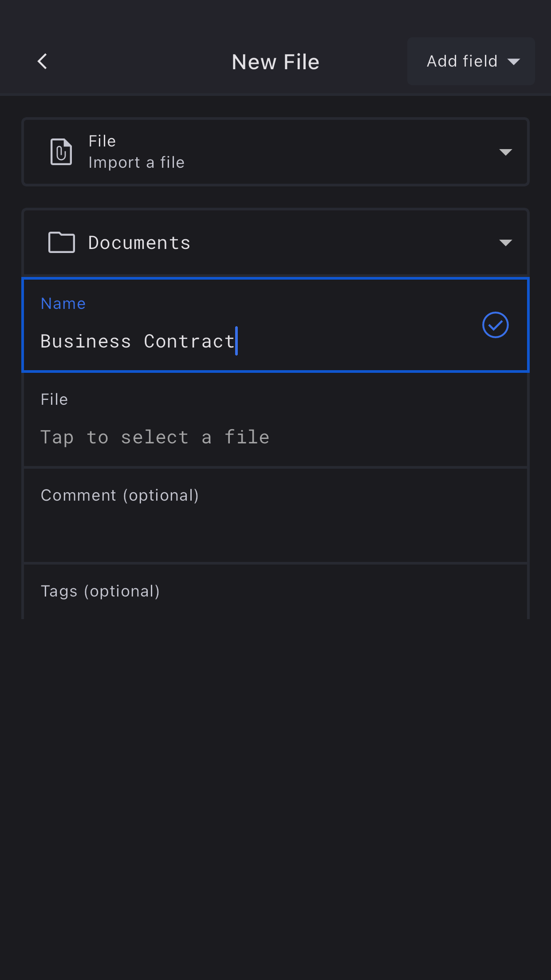Focus the Name field text 'Business Contract'
The height and width of the screenshot is (980, 551).
[x=138, y=341]
